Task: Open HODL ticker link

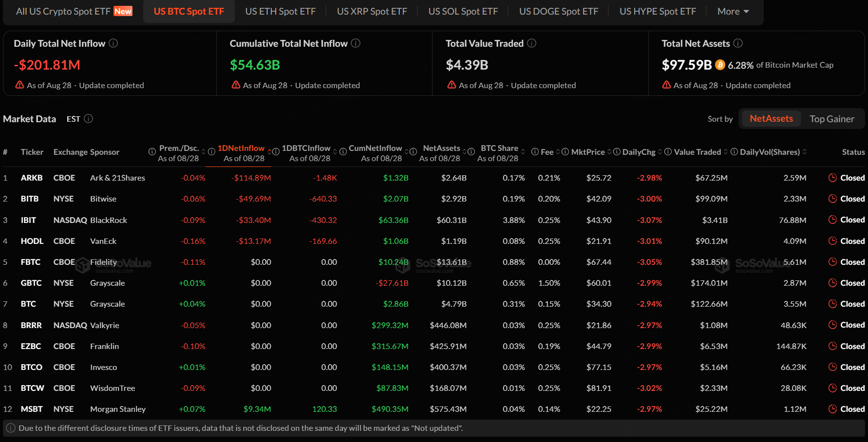Action: (32, 241)
